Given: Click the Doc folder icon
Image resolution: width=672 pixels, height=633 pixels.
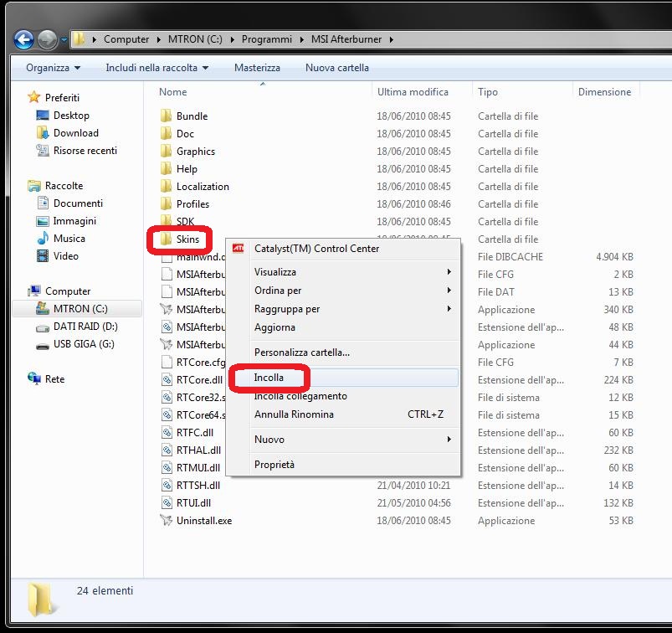Looking at the screenshot, I should click(166, 133).
